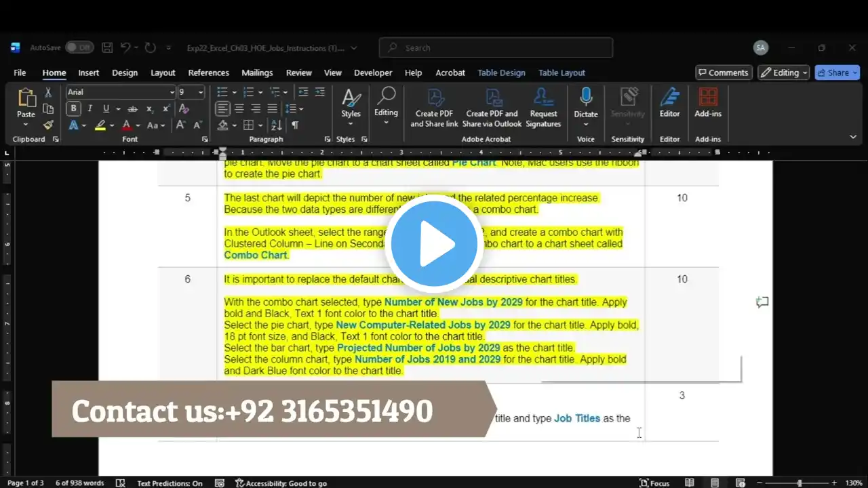The width and height of the screenshot is (868, 488).
Task: Click the blue Share button
Action: (837, 73)
